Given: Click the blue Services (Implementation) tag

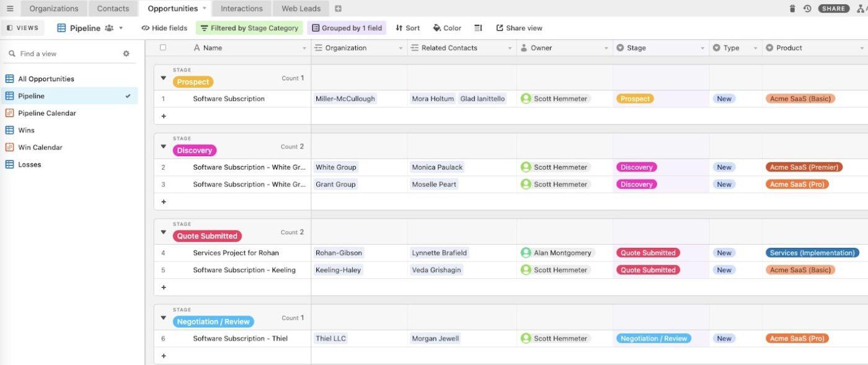Looking at the screenshot, I should [x=812, y=253].
